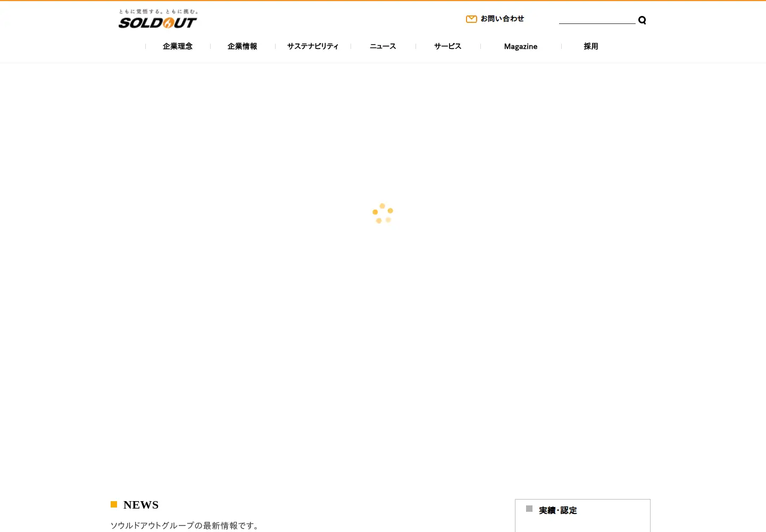This screenshot has width=766, height=532.
Task: Open the 採用 recruitment menu
Action: [x=591, y=46]
